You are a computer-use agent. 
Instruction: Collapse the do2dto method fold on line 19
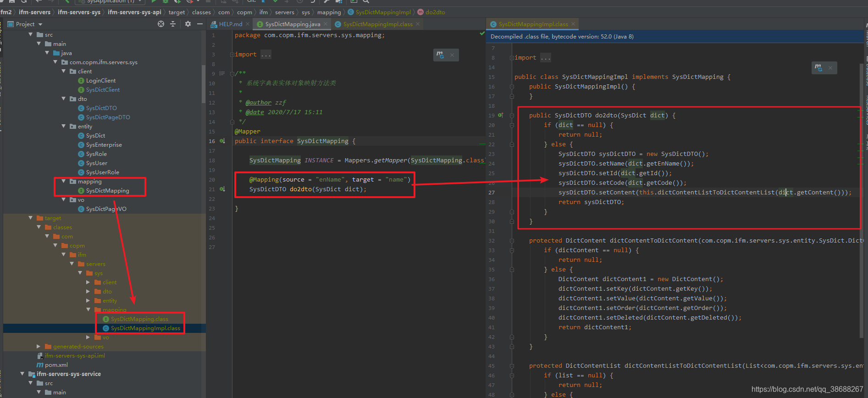click(512, 116)
